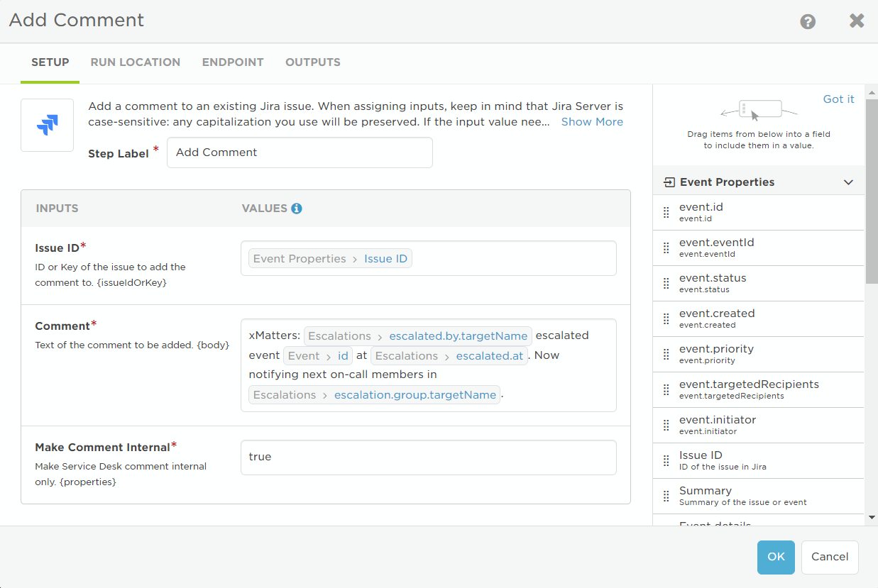Grab the drag handle for Summary property
The width and height of the screenshot is (878, 588).
tap(666, 496)
